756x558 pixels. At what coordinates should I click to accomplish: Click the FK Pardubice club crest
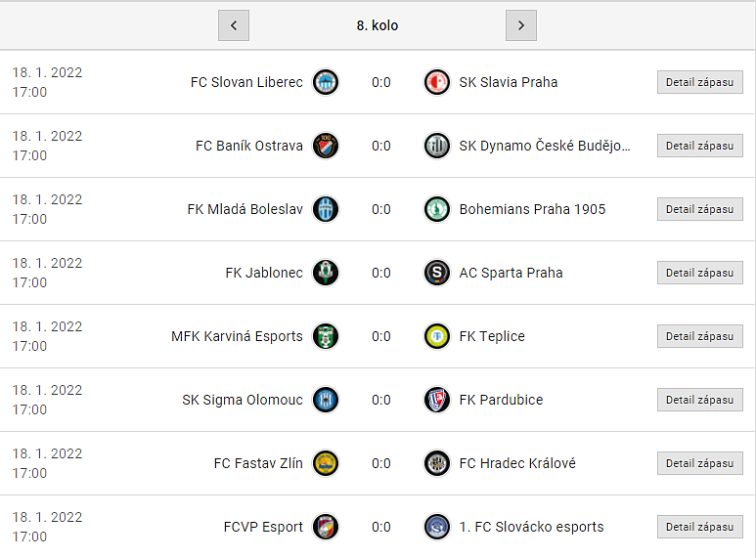(437, 400)
